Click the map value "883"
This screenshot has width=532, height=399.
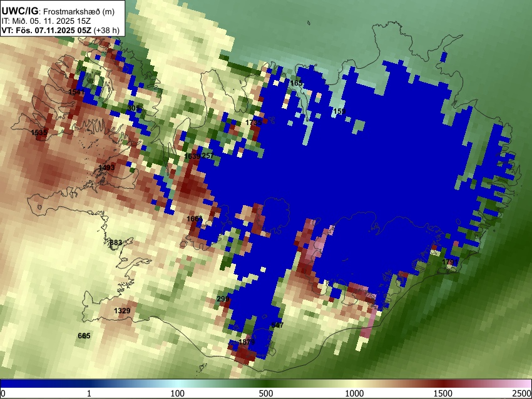116,243
